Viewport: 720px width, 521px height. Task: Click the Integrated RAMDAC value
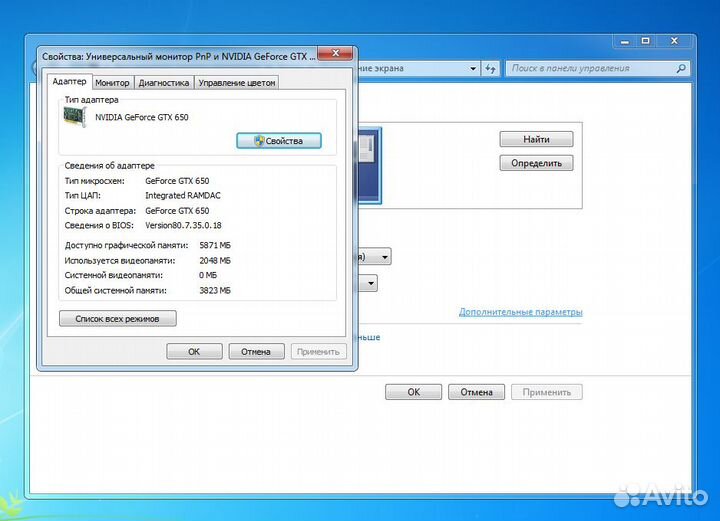[183, 196]
